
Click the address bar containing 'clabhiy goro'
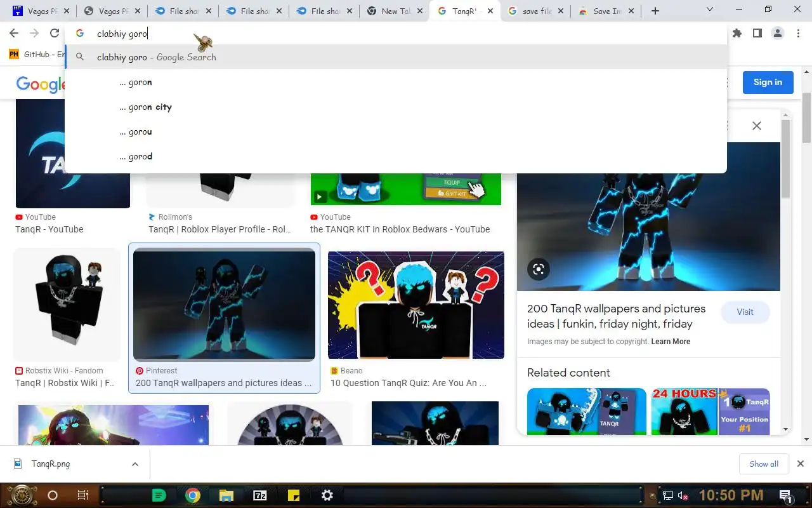pos(396,33)
